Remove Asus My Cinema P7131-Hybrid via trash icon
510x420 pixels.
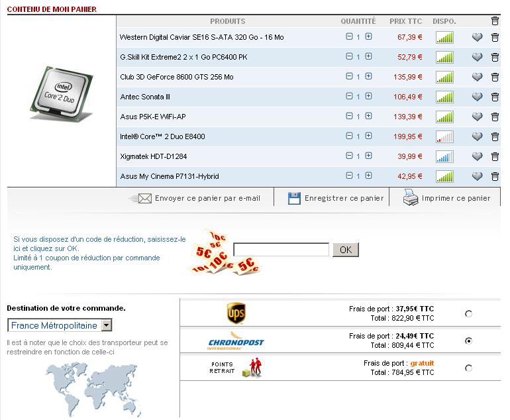click(495, 176)
